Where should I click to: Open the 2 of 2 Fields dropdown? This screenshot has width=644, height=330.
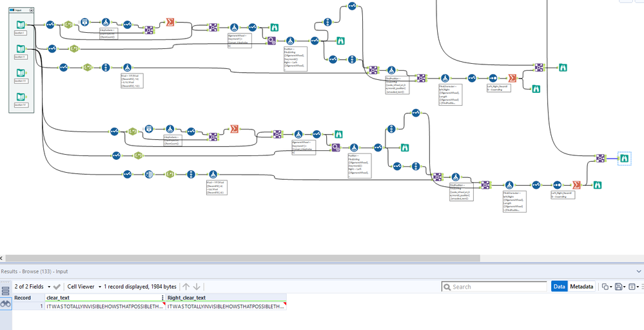[33, 286]
